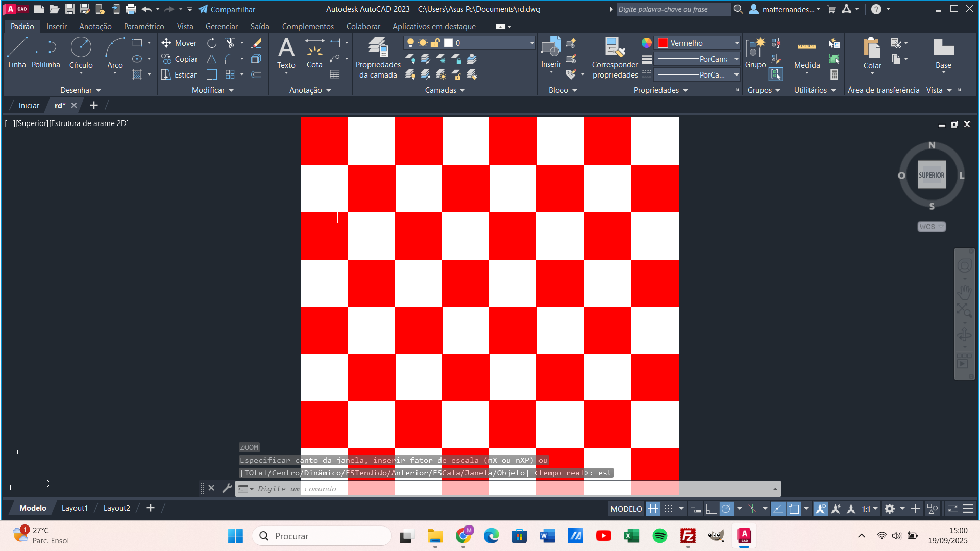
Task: Click the command line input field
Action: coord(459,489)
